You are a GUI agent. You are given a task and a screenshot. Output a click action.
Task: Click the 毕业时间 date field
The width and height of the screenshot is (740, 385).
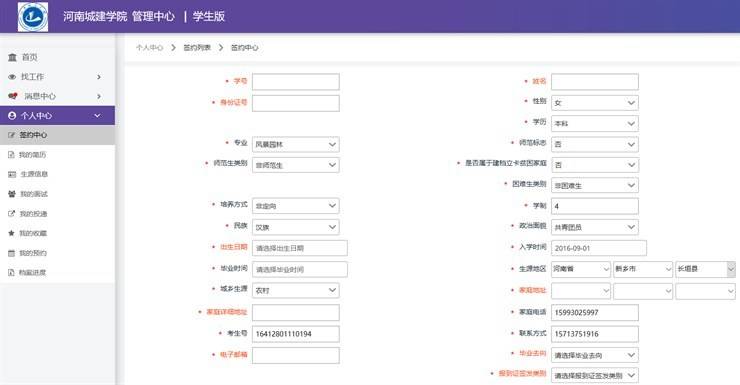300,269
